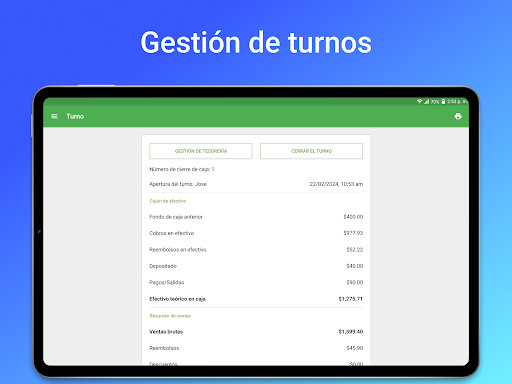The width and height of the screenshot is (512, 384).
Task: Click the printer icon in the toolbar
Action: pyautogui.click(x=458, y=116)
